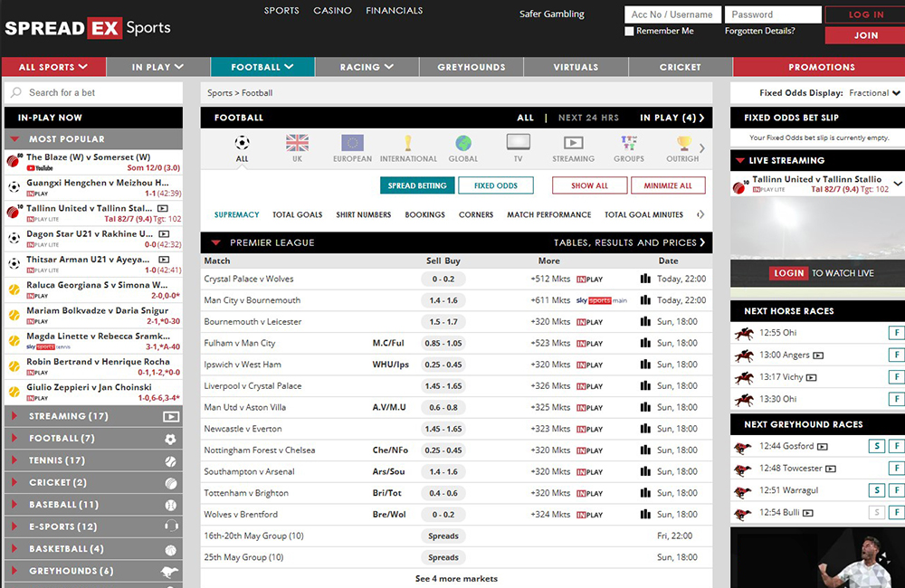Switch to Fixed Odds view

496,185
